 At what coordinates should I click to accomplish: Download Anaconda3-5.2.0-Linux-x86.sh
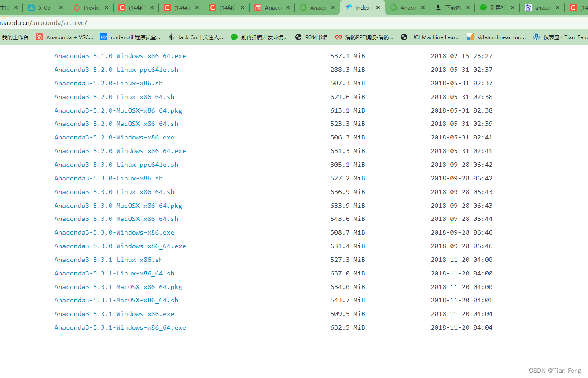108,83
